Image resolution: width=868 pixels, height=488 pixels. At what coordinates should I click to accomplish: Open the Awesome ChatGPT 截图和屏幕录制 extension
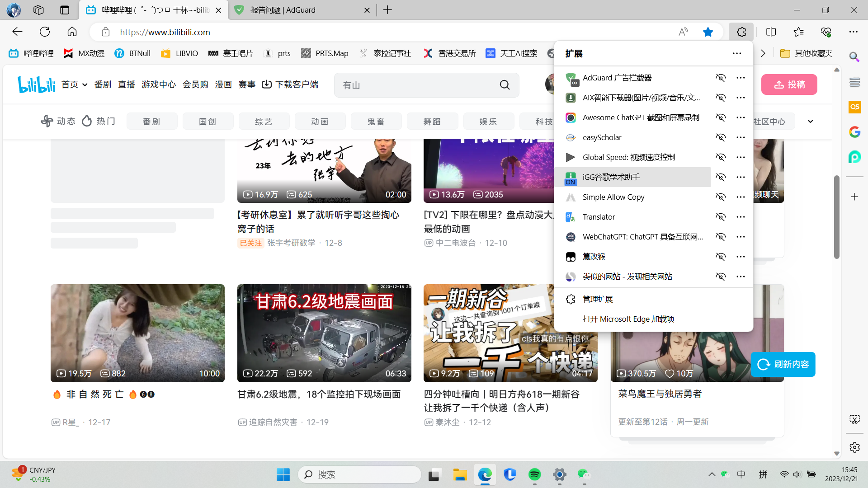[641, 117]
